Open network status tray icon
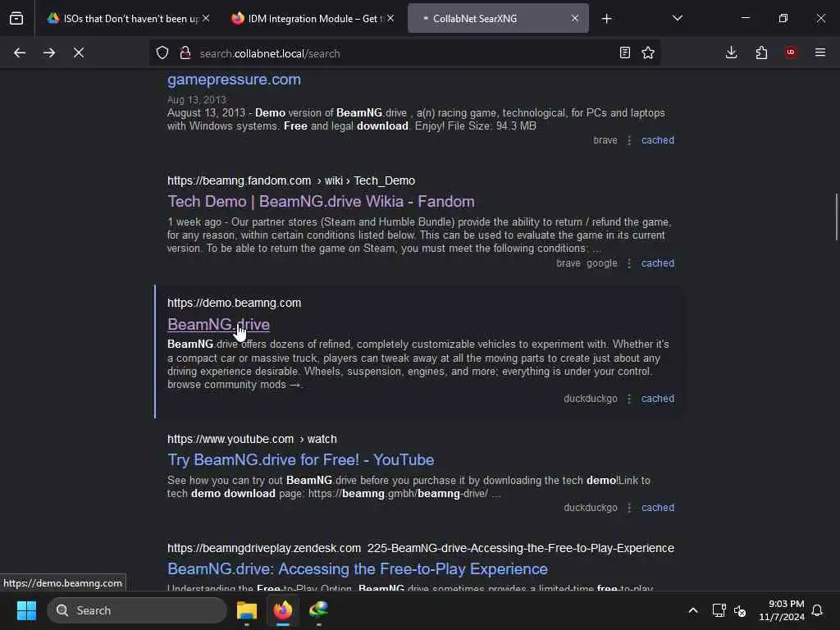Viewport: 840px width, 630px height. (719, 610)
